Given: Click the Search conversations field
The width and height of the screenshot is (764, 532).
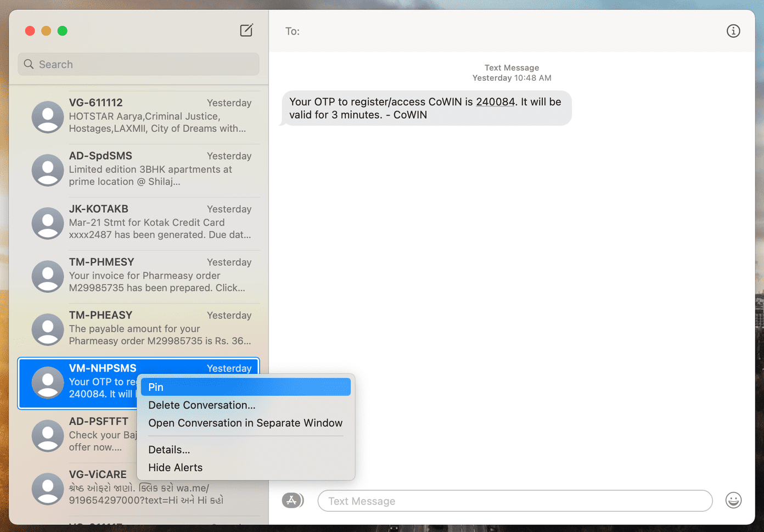Looking at the screenshot, I should [138, 64].
